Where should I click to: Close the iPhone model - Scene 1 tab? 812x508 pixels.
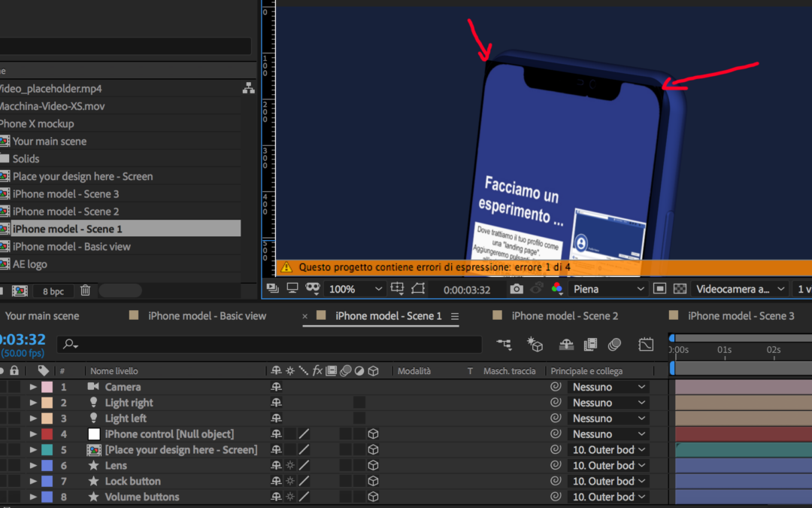305,316
